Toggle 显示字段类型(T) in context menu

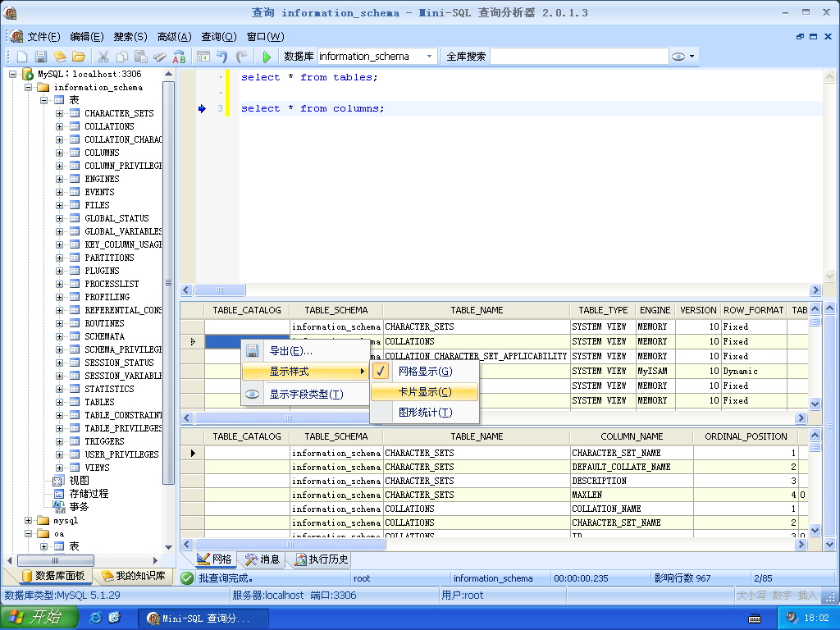[305, 395]
